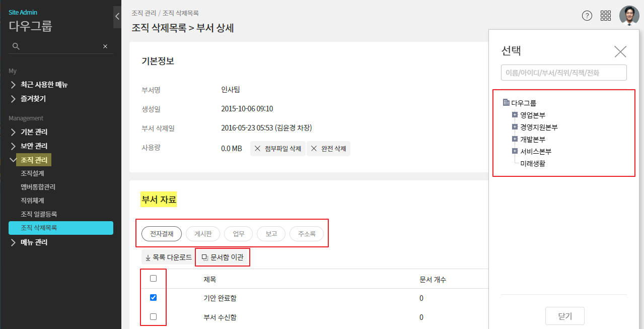Image resolution: width=644 pixels, height=329 pixels.
Task: Click the user profile avatar
Action: (x=629, y=16)
